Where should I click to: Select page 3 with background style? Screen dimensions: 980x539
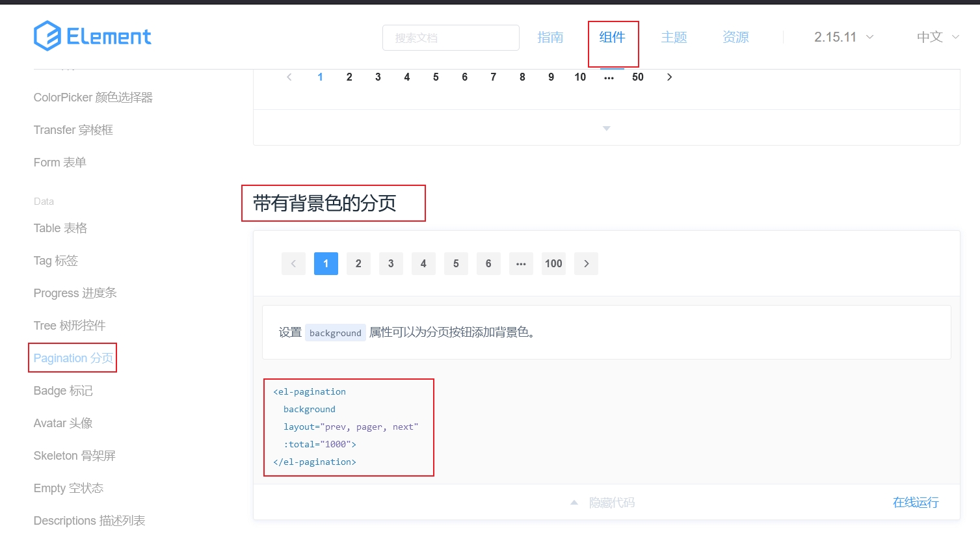click(x=391, y=263)
